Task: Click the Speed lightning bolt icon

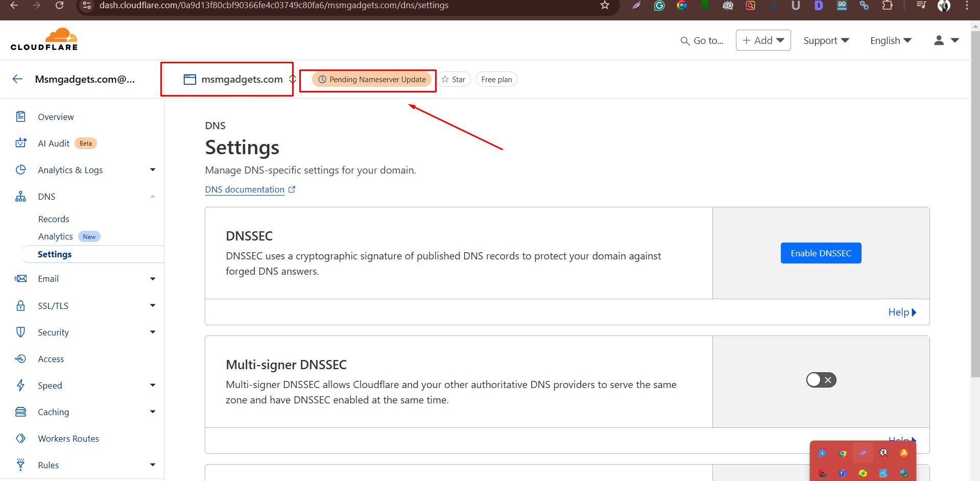Action: pyautogui.click(x=20, y=385)
